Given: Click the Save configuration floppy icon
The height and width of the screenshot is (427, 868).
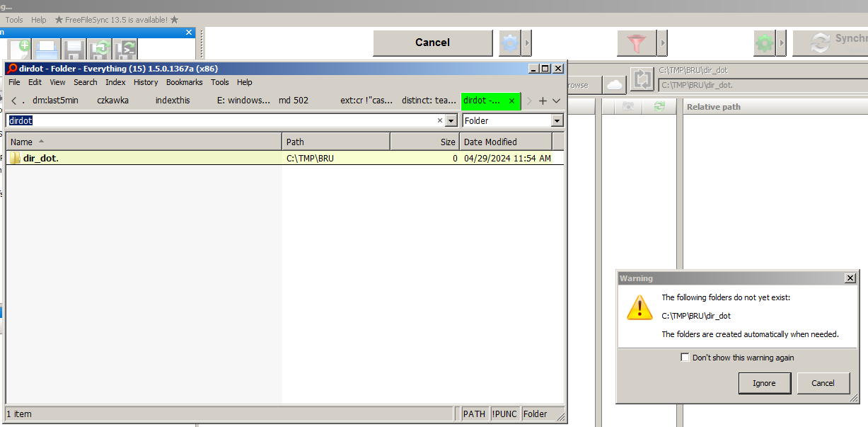Looking at the screenshot, I should tap(74, 50).
